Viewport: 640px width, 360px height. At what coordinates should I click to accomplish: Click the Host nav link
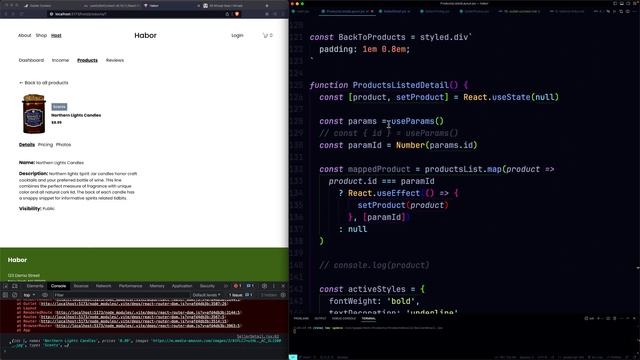[x=56, y=36]
